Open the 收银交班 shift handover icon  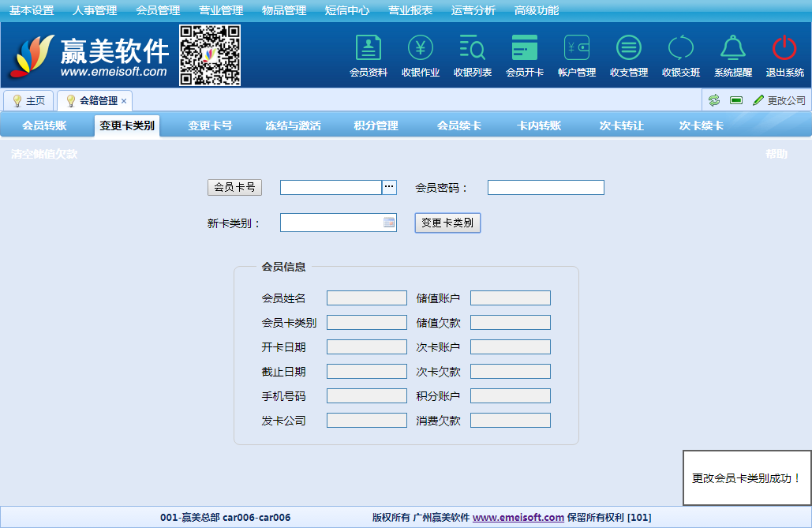tap(680, 49)
